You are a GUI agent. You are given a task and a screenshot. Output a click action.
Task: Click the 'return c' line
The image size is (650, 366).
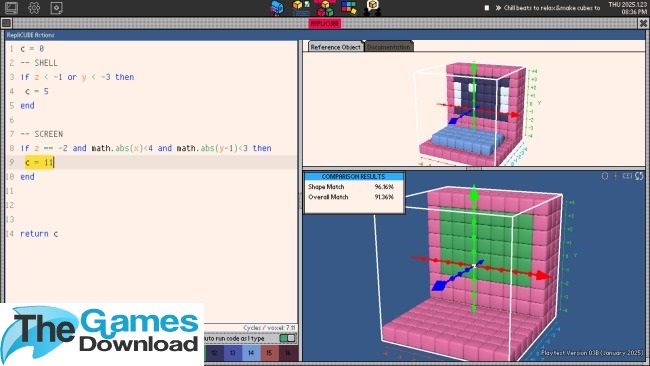click(39, 234)
